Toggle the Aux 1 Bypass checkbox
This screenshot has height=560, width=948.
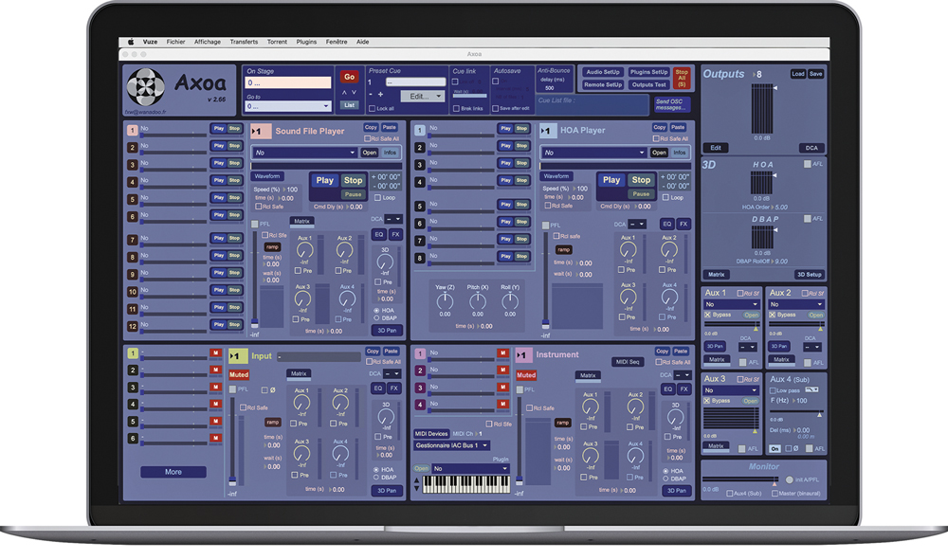(707, 315)
